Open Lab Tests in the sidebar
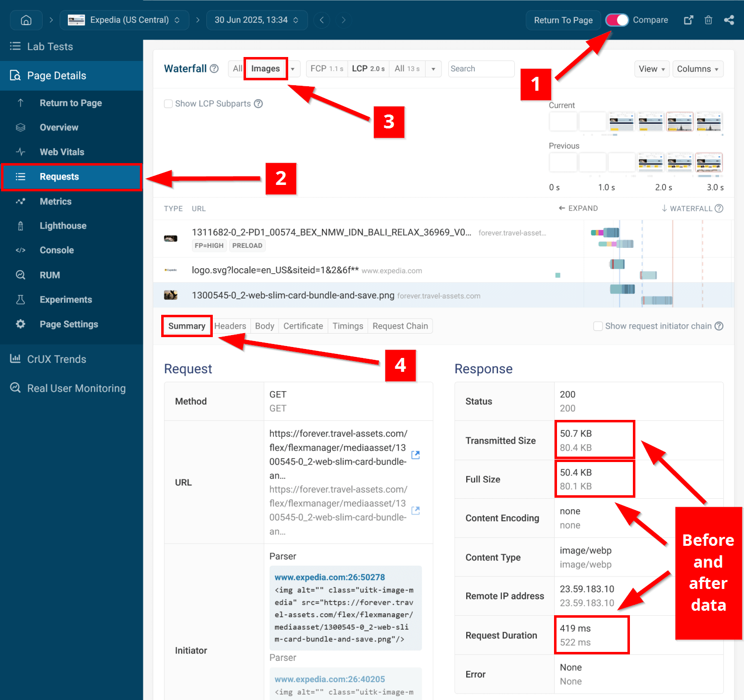 point(71,47)
